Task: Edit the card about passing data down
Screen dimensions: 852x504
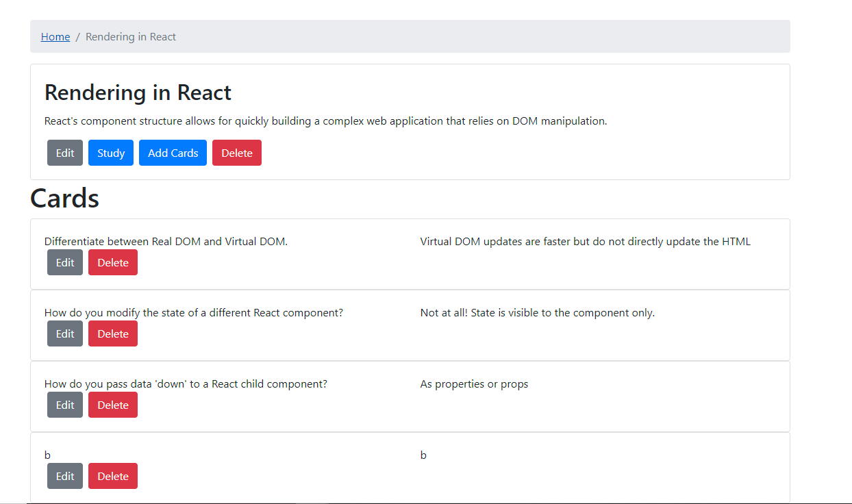Action: [x=64, y=404]
